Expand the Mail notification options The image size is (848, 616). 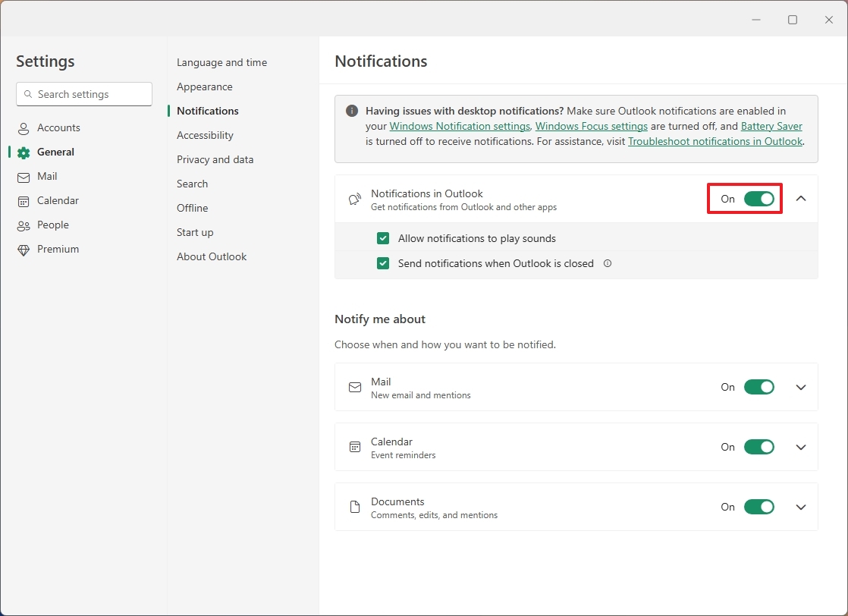pyautogui.click(x=801, y=387)
